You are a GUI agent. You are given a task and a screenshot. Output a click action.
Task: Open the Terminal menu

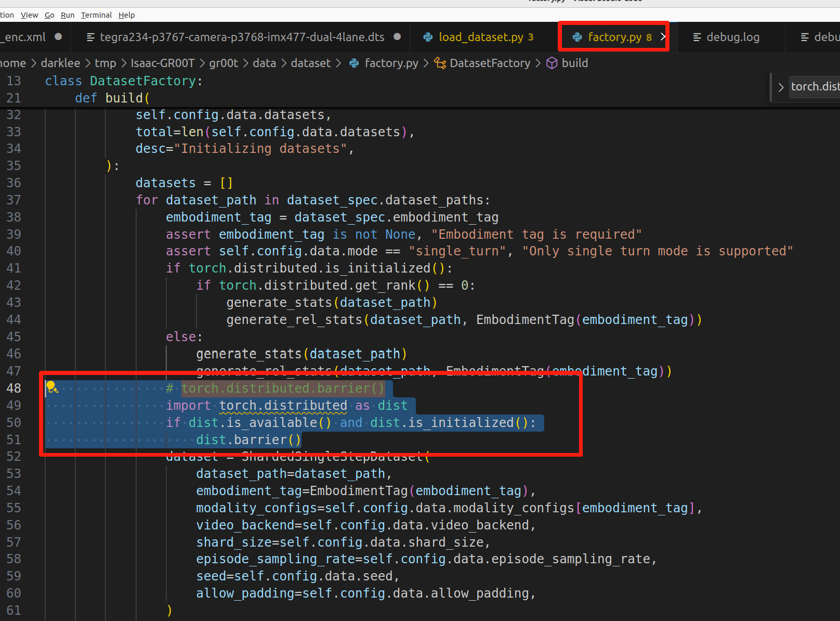[96, 15]
